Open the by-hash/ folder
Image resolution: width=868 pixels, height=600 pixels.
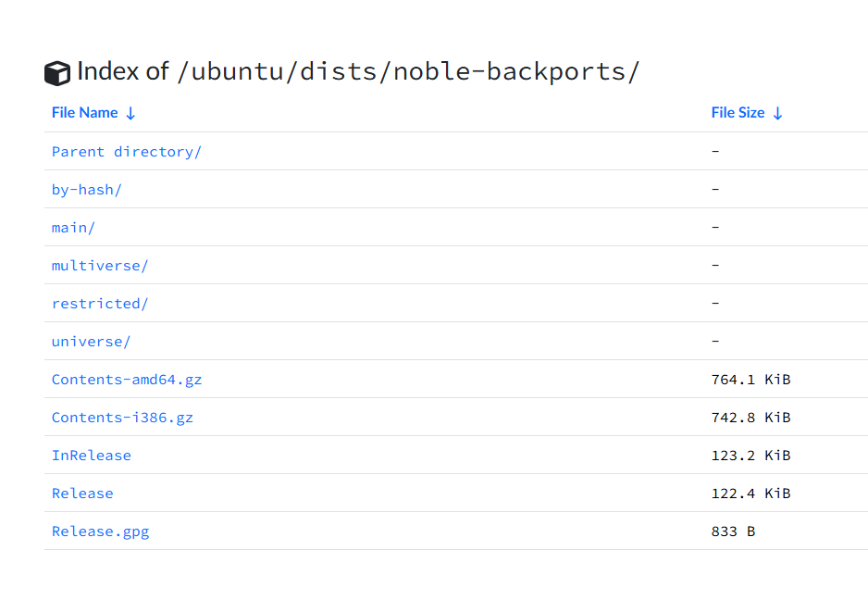coord(86,190)
